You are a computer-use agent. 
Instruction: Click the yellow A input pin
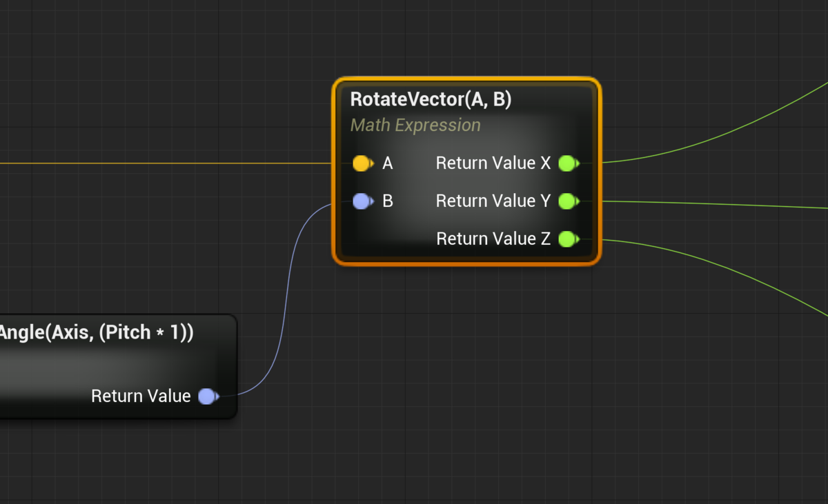coord(363,163)
